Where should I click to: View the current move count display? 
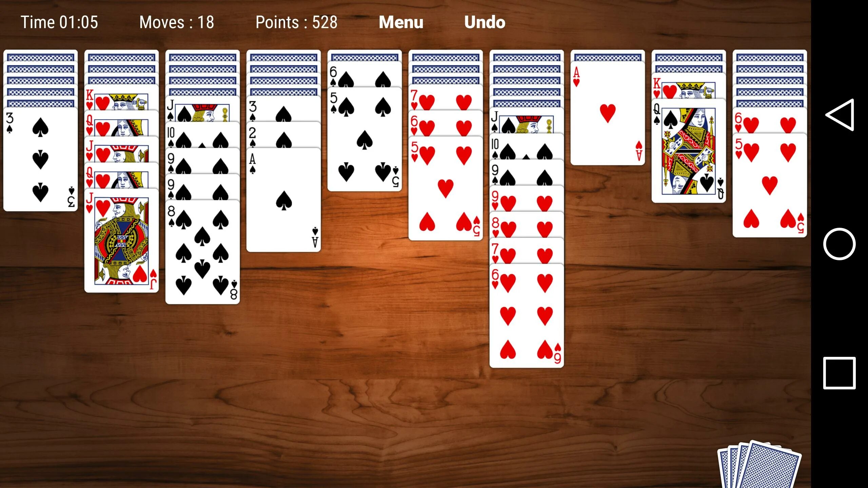click(x=176, y=23)
